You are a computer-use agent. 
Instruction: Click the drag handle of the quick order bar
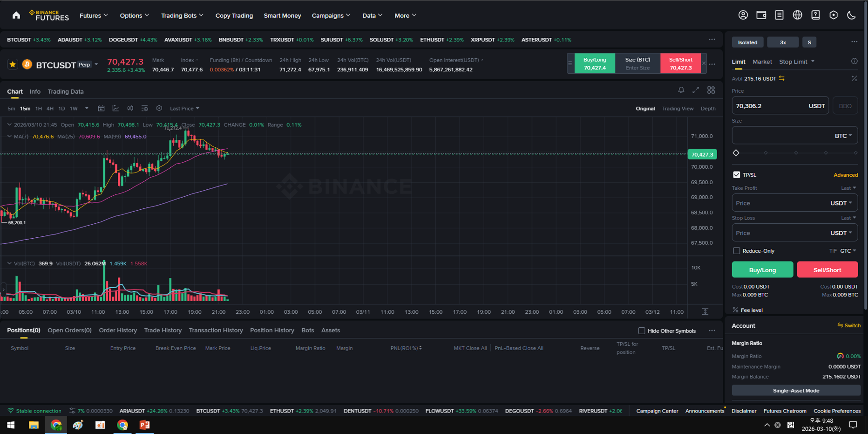(x=570, y=63)
